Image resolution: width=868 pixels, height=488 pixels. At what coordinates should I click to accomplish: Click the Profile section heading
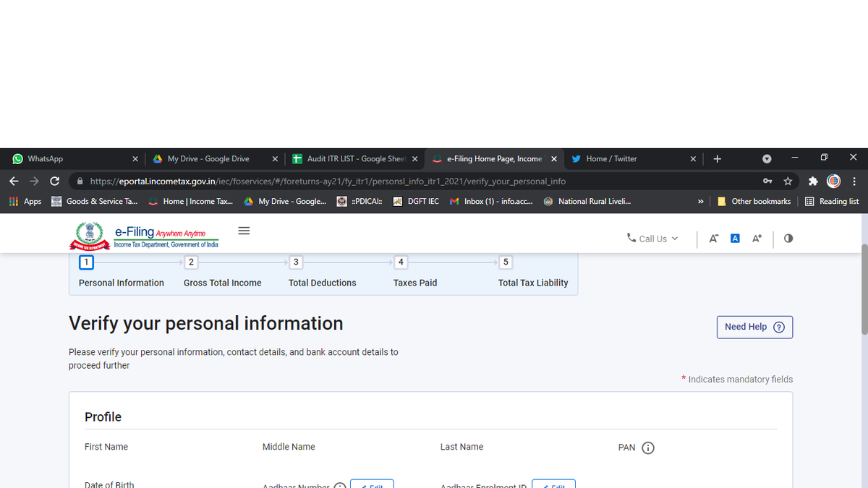click(103, 417)
